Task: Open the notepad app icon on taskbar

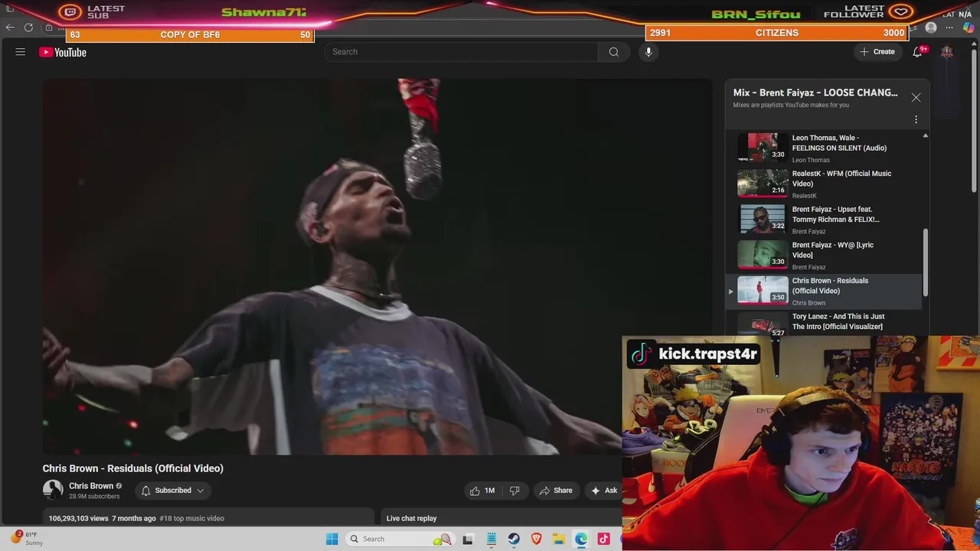Action: click(491, 539)
